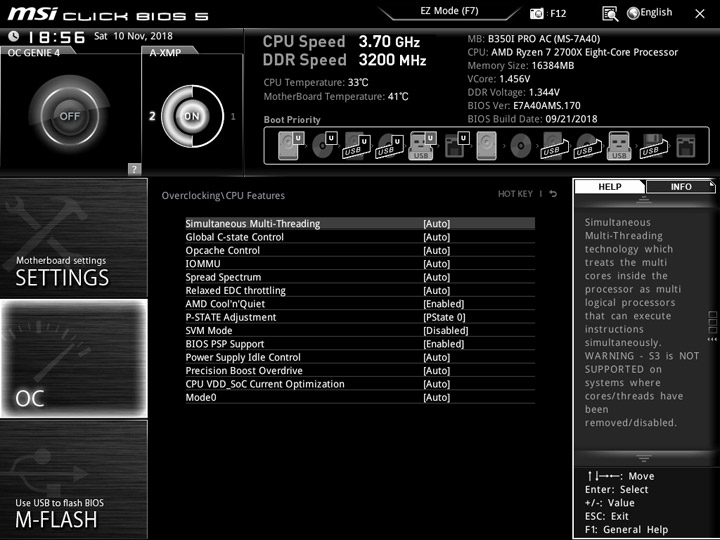Viewport: 720px width, 540px height.
Task: Click the bottom scroll handle in help panel
Action: coord(643,458)
